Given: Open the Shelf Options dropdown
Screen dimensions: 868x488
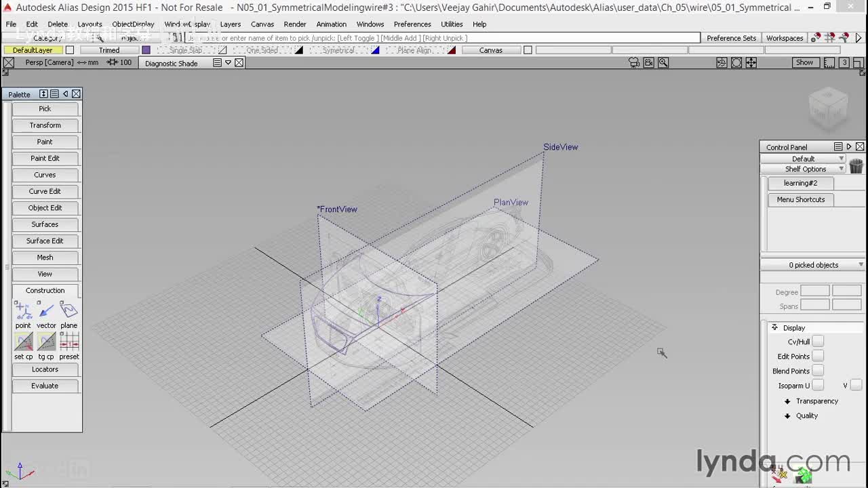Looking at the screenshot, I should tap(803, 169).
